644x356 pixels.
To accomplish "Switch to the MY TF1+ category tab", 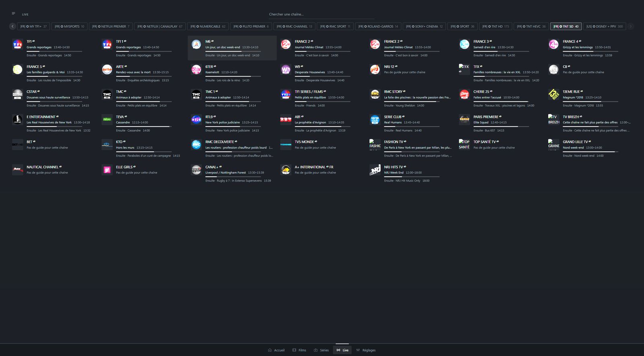I will (33, 27).
